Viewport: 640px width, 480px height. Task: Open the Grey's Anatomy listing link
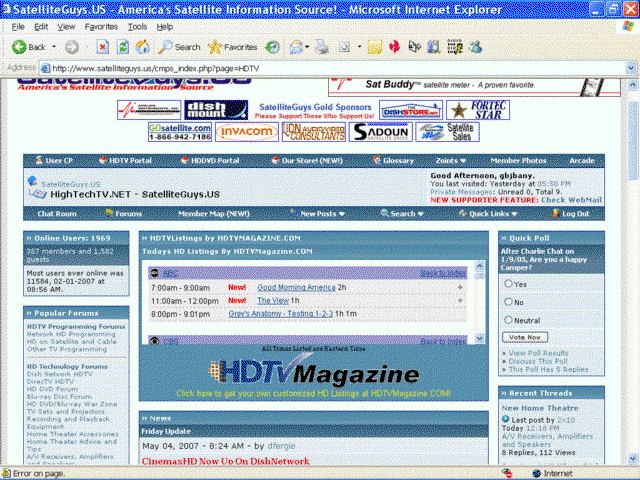[281, 313]
